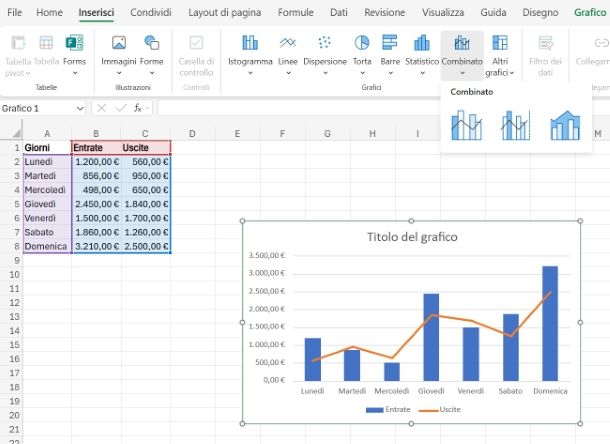
Task: Select cell containing Mercoledì
Action: [47, 190]
